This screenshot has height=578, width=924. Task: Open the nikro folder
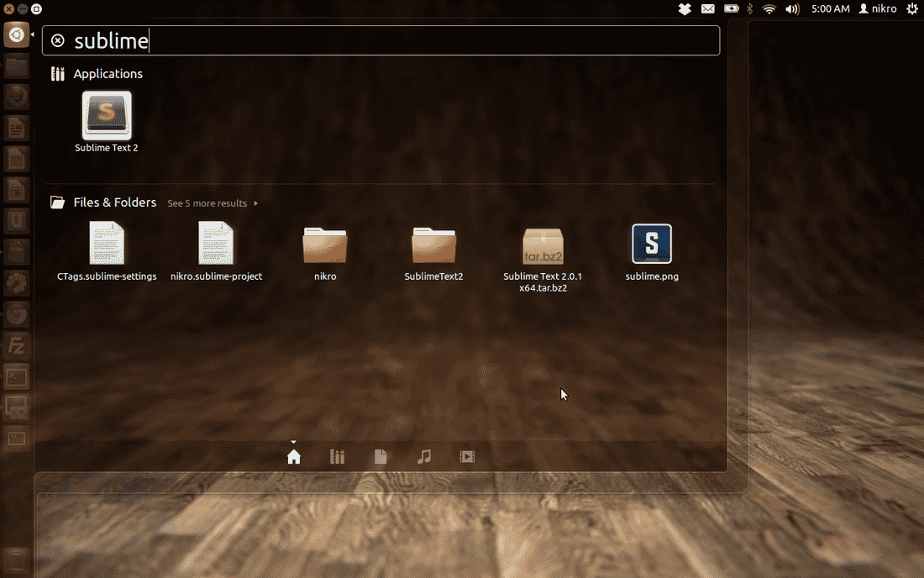point(325,254)
